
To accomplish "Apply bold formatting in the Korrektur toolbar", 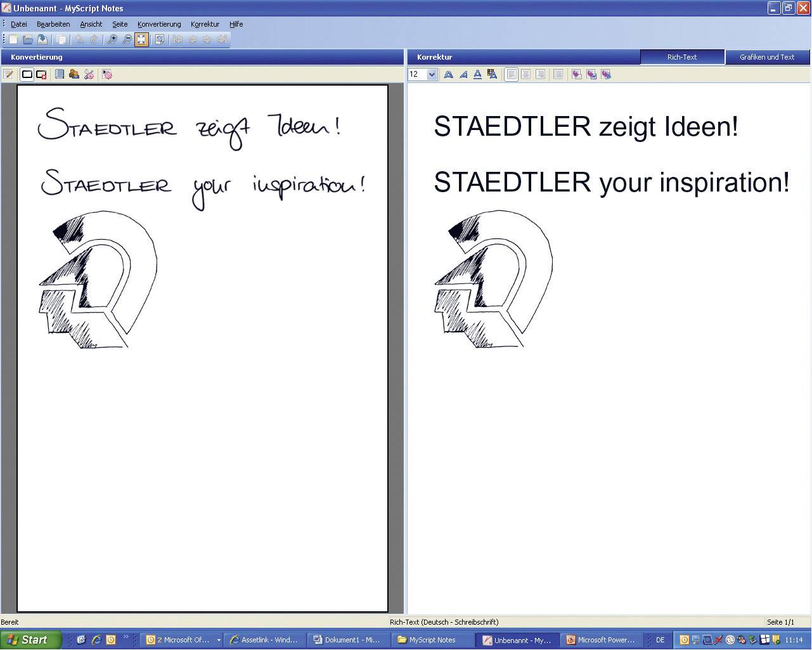I will click(448, 74).
